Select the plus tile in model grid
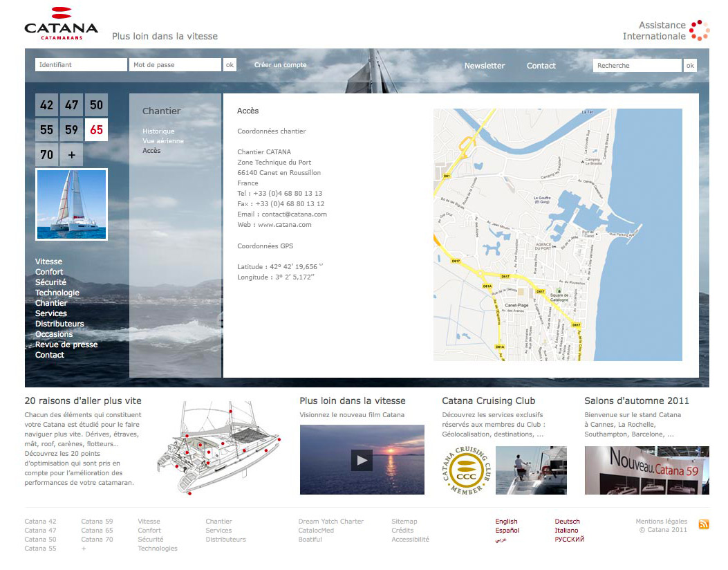728x570 pixels. (x=71, y=155)
